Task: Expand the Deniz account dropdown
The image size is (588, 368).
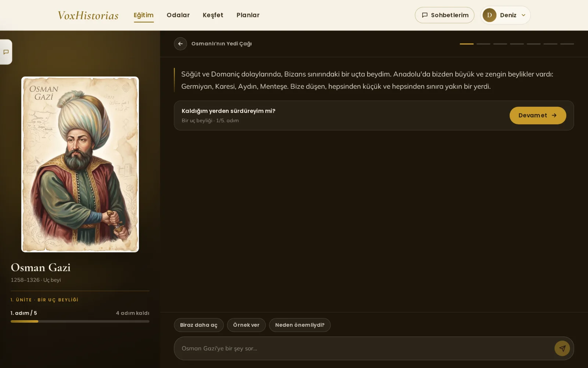Action: pyautogui.click(x=505, y=15)
